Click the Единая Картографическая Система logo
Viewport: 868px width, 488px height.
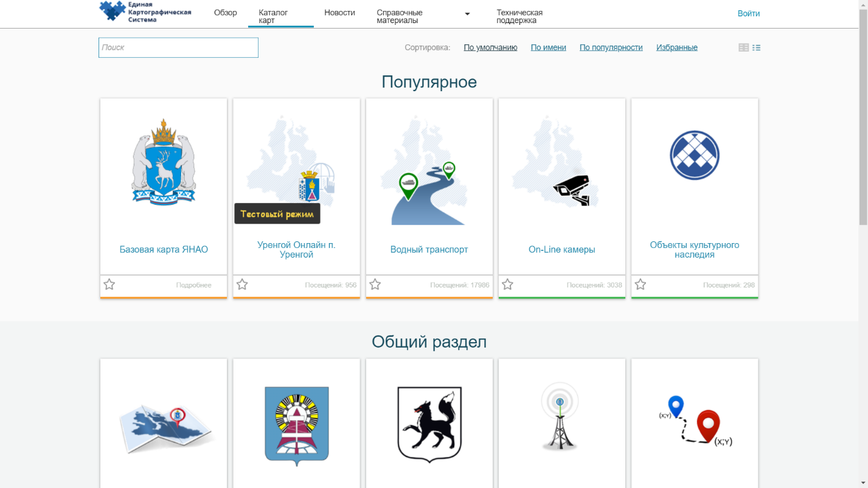click(x=145, y=12)
